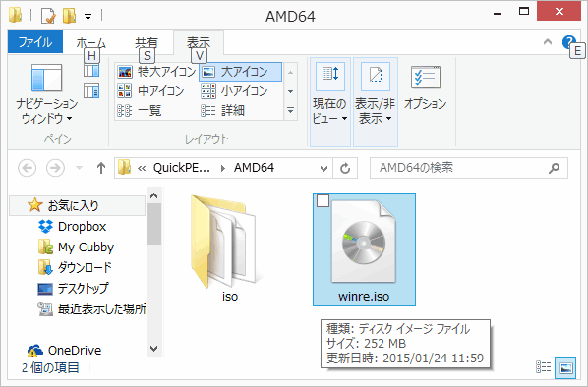Open the Navigation pane dropdown (ナビゲーション ウィンドウ)

(x=46, y=93)
